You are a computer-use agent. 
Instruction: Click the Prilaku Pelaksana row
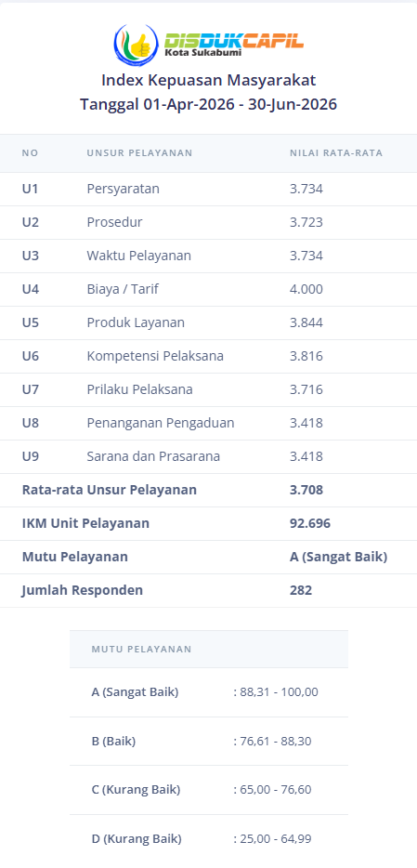click(208, 389)
